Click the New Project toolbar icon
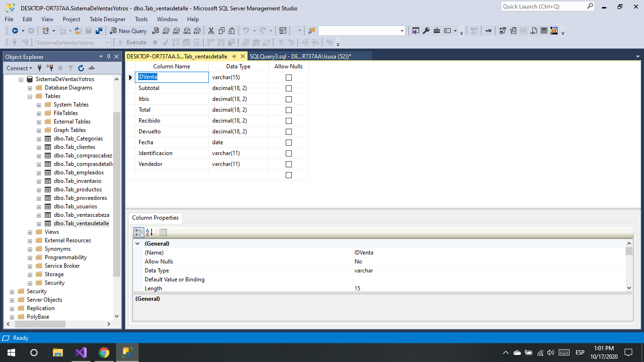Viewport: 644px width, 362px height. click(46, 31)
